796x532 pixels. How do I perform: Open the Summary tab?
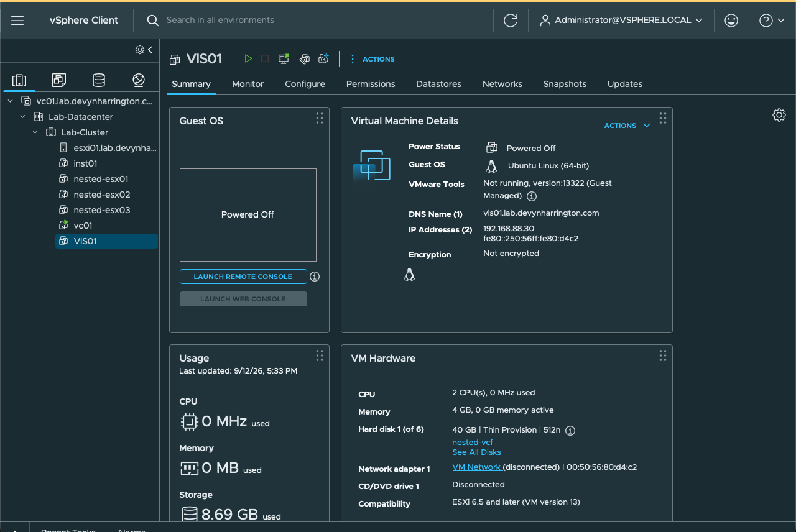(x=191, y=84)
